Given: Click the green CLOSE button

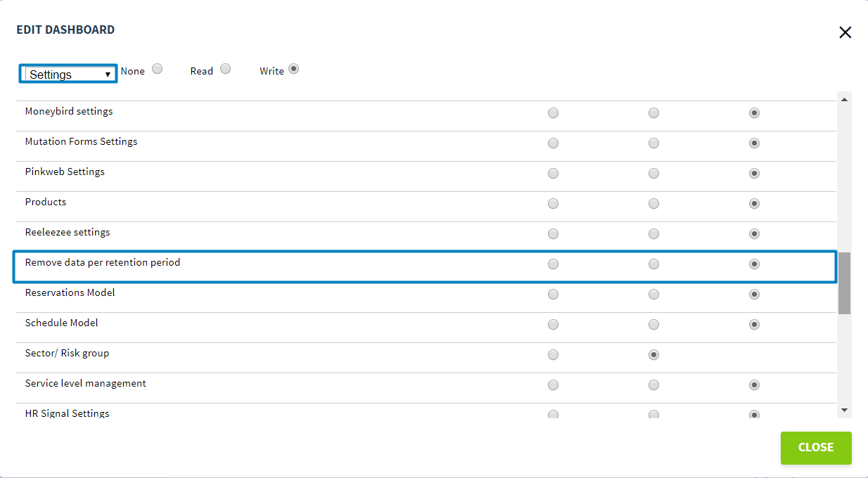Looking at the screenshot, I should [816, 448].
